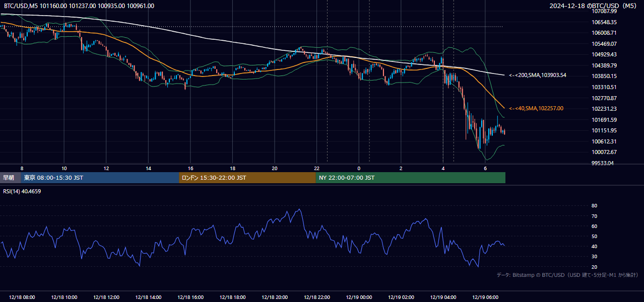Select the 早朝 session bar
The height and width of the screenshot is (302, 644).
[10, 178]
